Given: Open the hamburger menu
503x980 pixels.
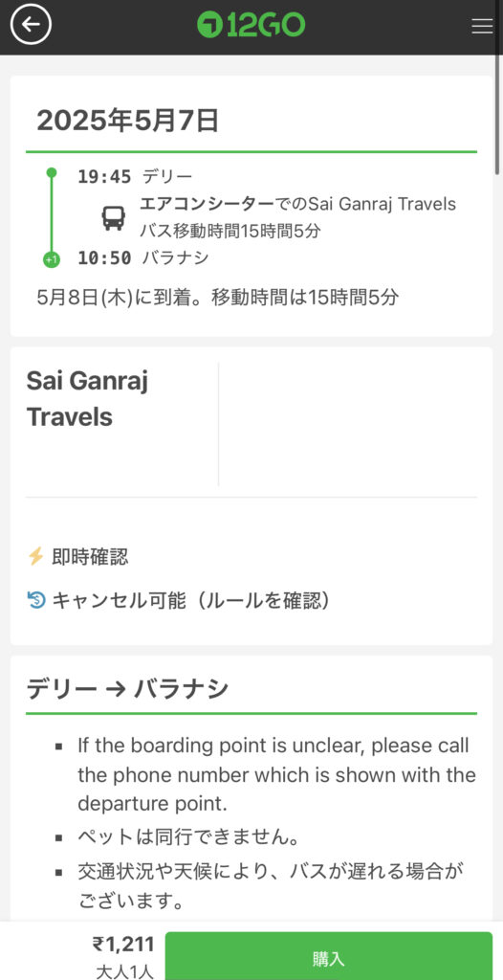Looking at the screenshot, I should click(482, 26).
